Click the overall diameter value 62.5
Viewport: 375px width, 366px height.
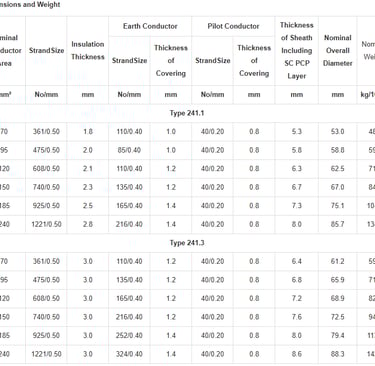tap(337, 169)
